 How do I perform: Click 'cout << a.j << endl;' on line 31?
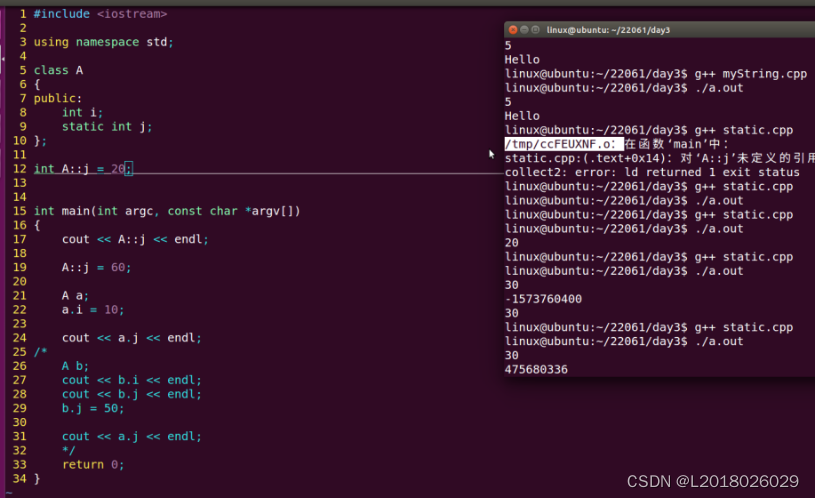click(132, 437)
